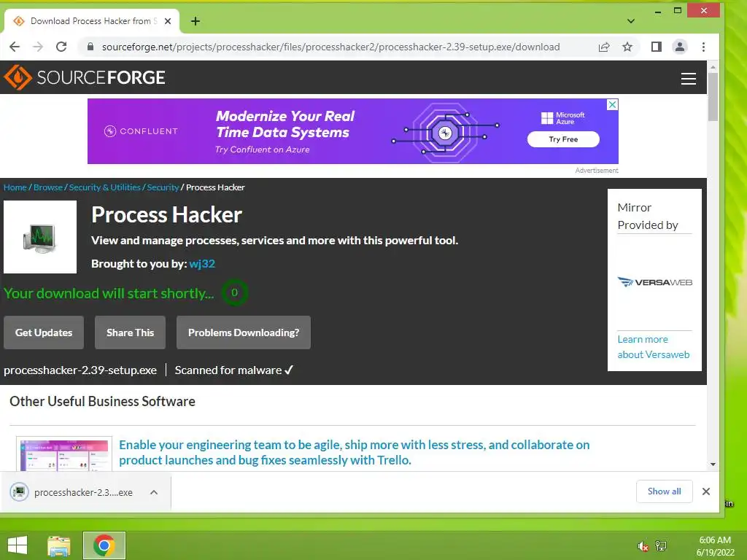This screenshot has height=560, width=747.
Task: Click the scrollbar down arrow
Action: (713, 464)
